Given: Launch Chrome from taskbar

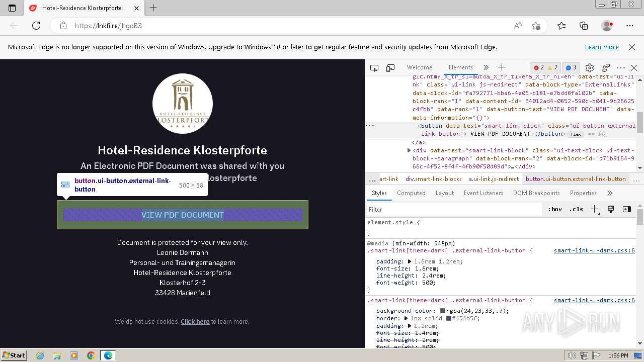Looking at the screenshot, I should pos(91,355).
